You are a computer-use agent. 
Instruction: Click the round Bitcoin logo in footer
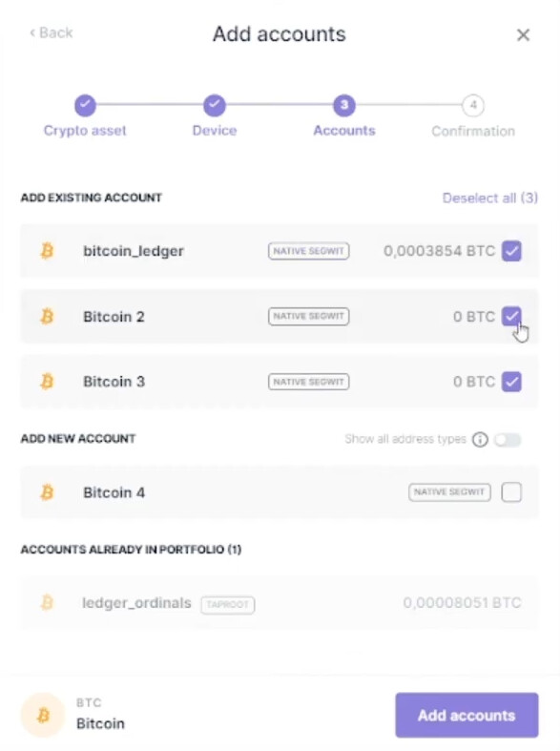pos(43,715)
